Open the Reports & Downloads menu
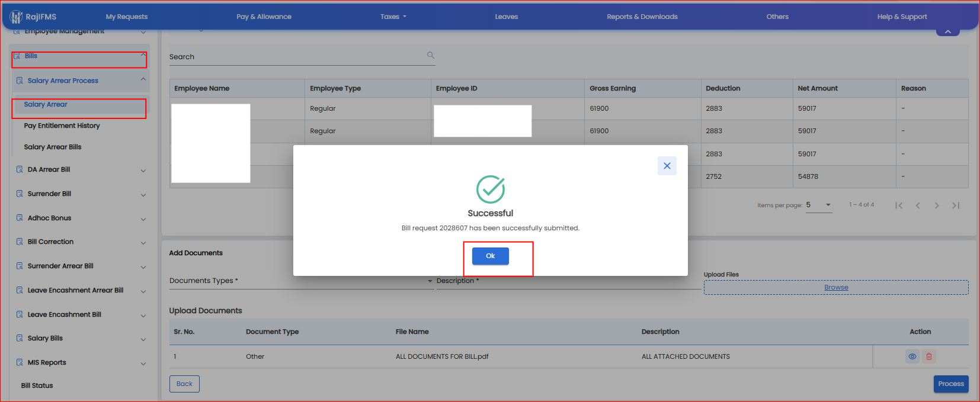This screenshot has height=402, width=980. (x=642, y=17)
